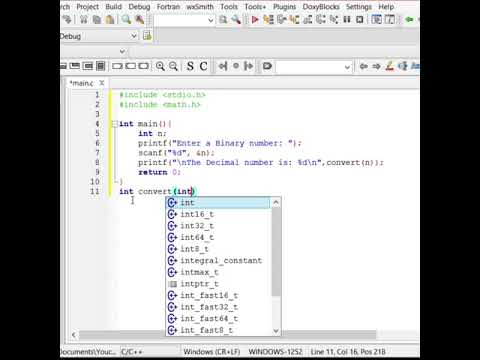480x360 pixels.
Task: Click WINDOWS-1252 encoding in status bar
Action: (275, 352)
